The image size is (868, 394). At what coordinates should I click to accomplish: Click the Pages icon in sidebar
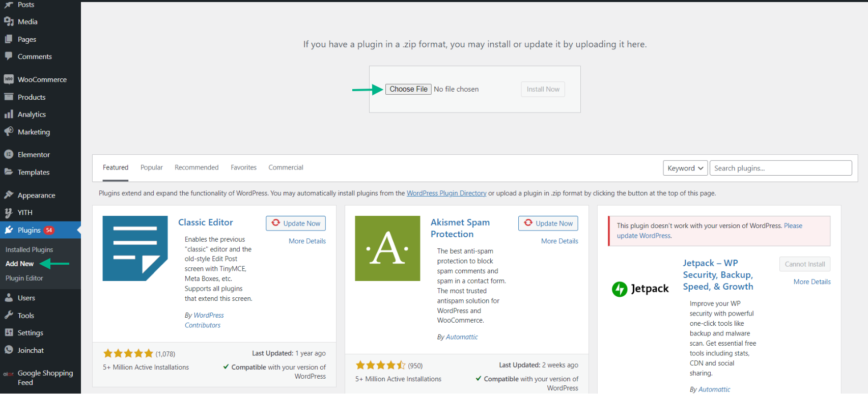[x=9, y=39]
